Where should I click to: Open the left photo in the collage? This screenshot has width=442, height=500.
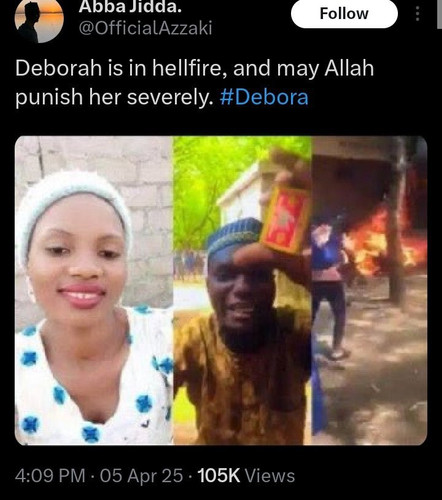coord(94,290)
